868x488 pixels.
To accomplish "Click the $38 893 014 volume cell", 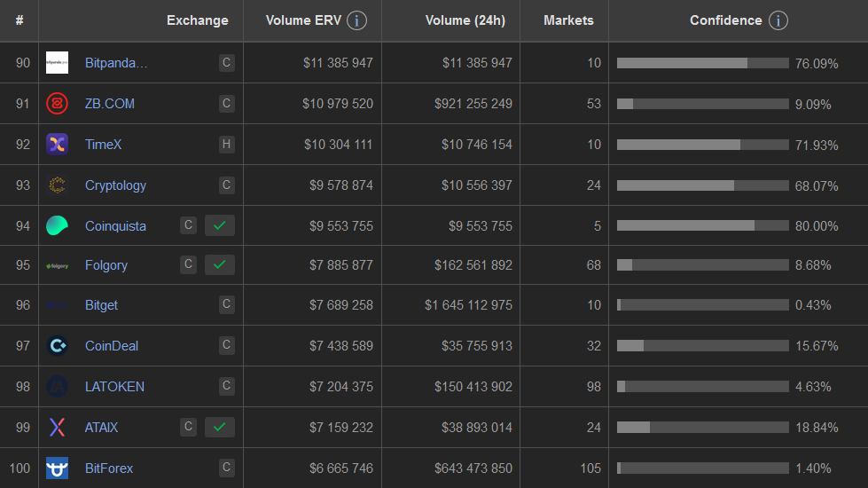I will [477, 428].
